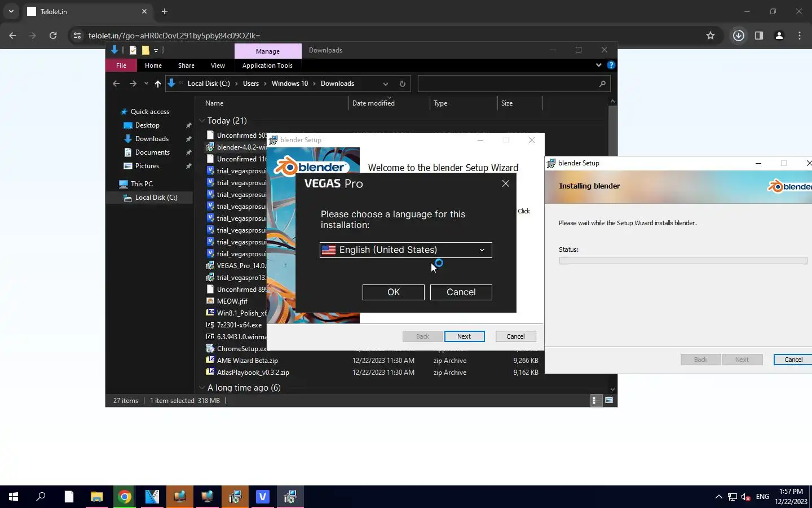Click the Explorer search box
This screenshot has width=812, height=508.
coord(514,84)
